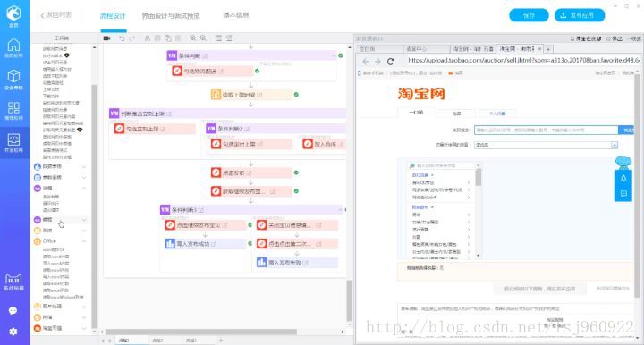Switch to the 流程设计 tab
Viewport: 644px width, 345px height.
coord(113,15)
